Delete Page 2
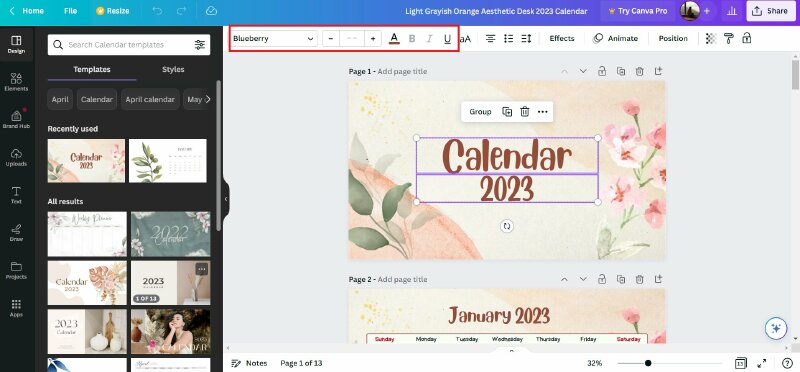Screen dimensions: 800x372 pyautogui.click(x=639, y=279)
